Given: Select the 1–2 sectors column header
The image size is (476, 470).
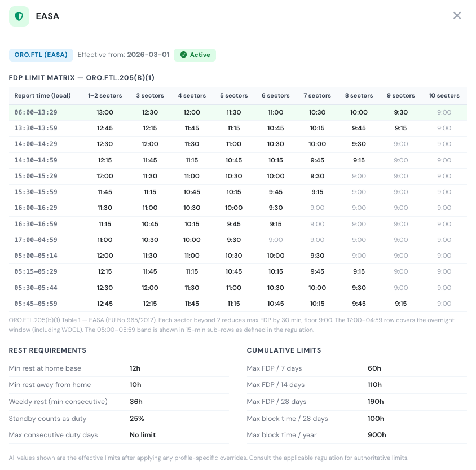Looking at the screenshot, I should click(105, 96).
